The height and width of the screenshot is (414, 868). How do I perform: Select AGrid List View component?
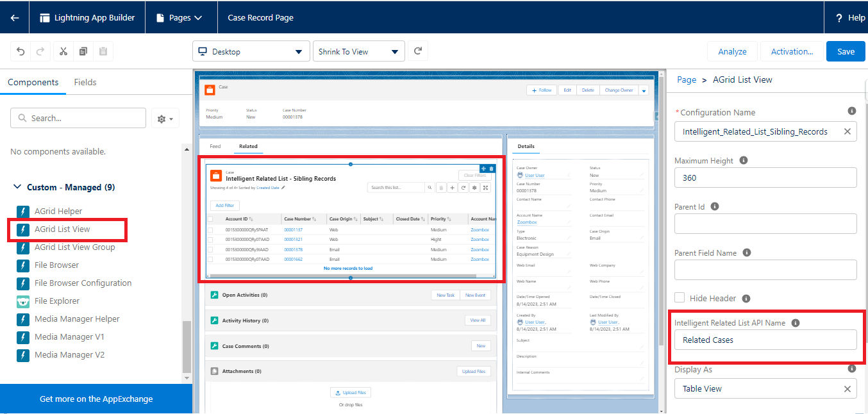click(x=62, y=229)
